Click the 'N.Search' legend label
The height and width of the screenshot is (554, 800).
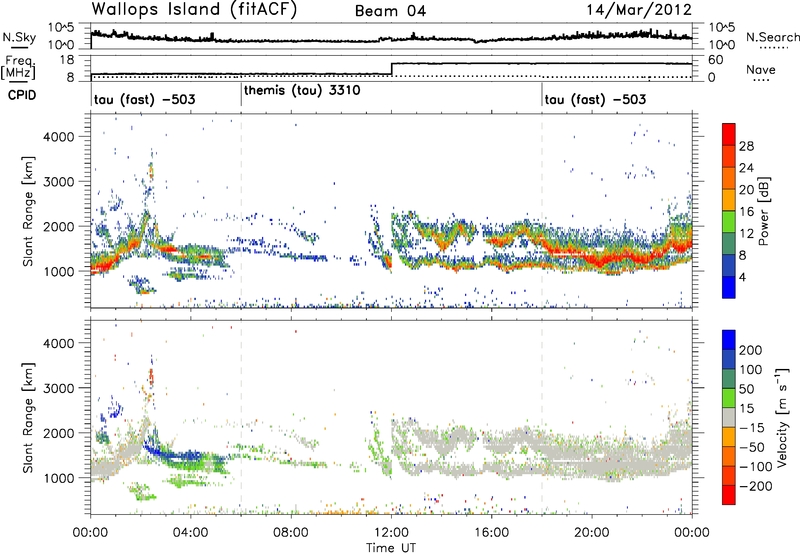pyautogui.click(x=773, y=37)
